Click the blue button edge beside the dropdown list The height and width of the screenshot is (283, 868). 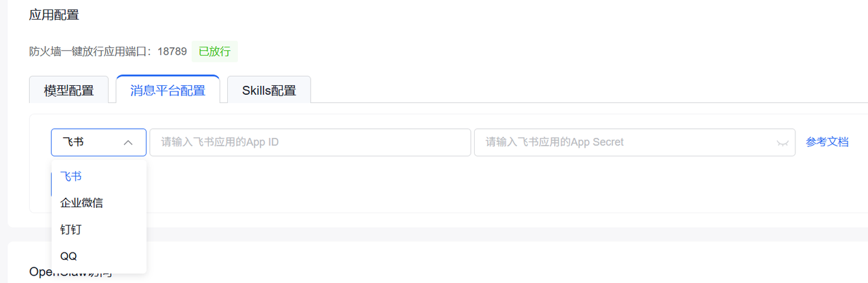click(x=51, y=183)
